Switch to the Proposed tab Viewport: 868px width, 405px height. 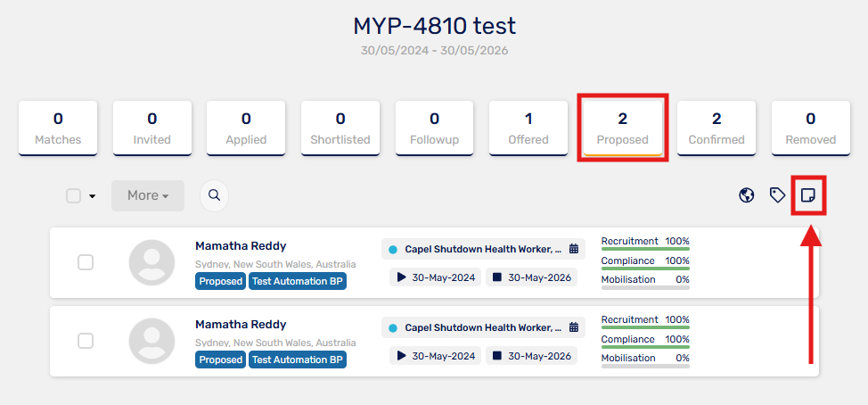click(x=623, y=128)
